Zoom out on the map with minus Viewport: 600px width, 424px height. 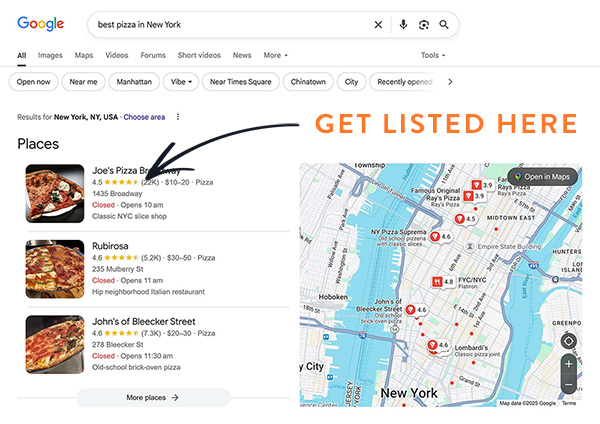click(x=569, y=384)
